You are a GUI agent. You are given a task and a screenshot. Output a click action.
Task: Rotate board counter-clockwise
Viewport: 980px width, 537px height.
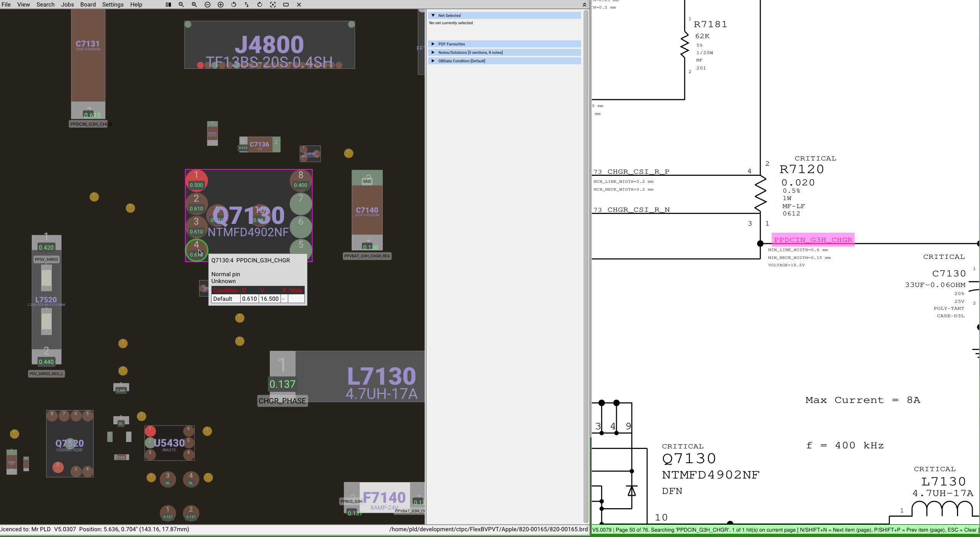[x=234, y=5]
